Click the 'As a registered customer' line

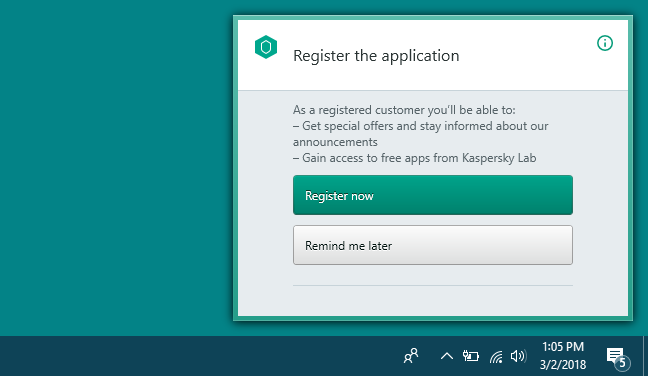404,110
